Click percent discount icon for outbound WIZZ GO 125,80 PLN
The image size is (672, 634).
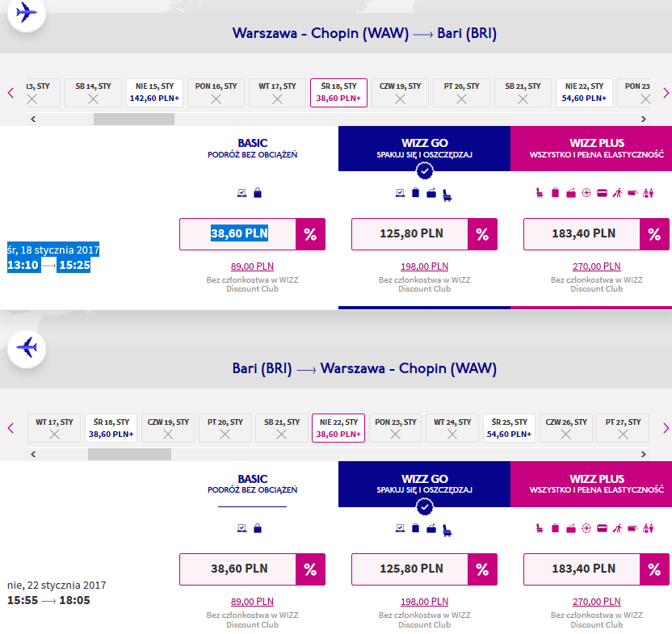point(482,234)
